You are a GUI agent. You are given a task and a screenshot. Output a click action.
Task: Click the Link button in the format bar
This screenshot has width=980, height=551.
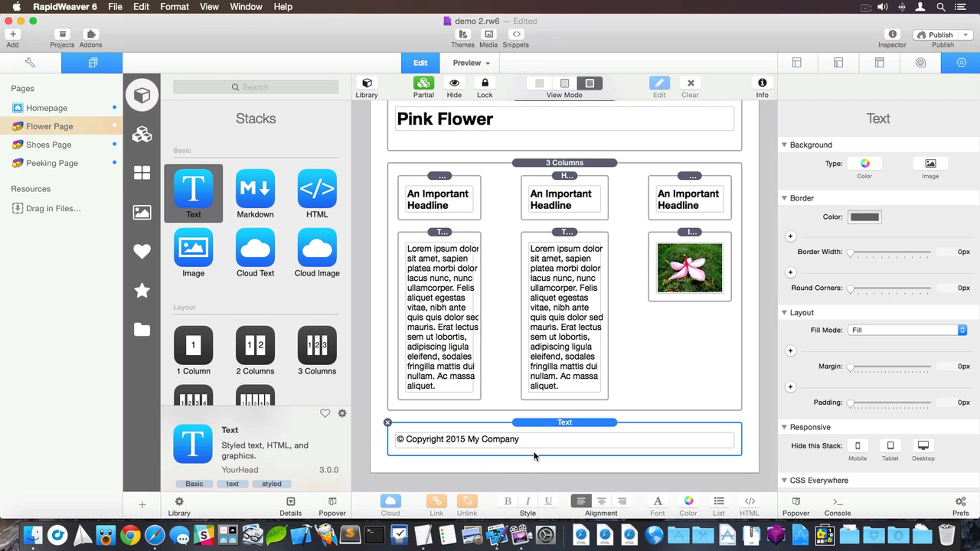(436, 505)
